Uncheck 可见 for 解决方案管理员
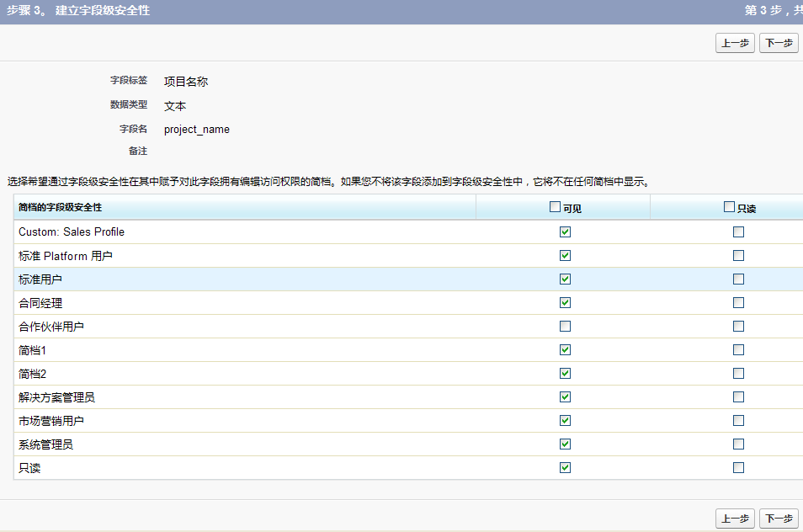 pyautogui.click(x=565, y=397)
